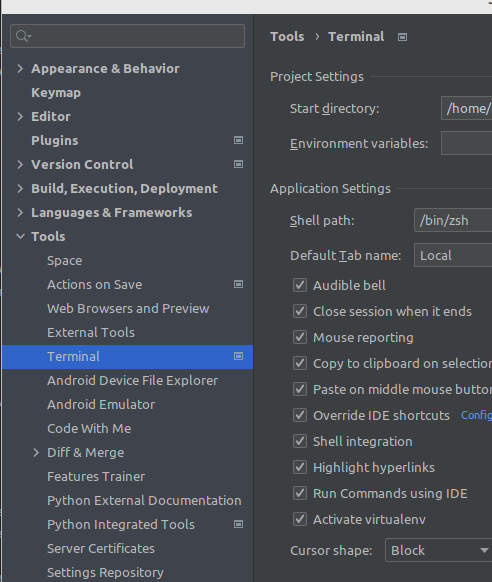The image size is (492, 582).
Task: Disable Shell integration checkbox
Action: point(300,441)
